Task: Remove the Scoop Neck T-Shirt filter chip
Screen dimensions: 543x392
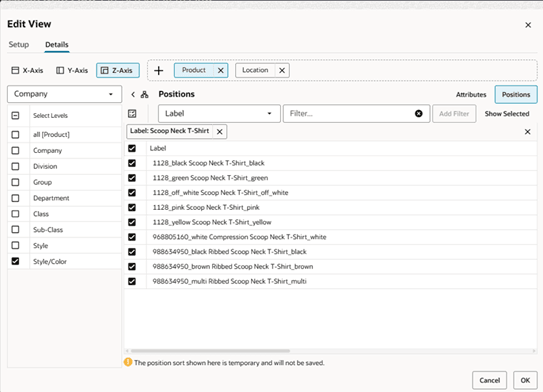Action: [x=220, y=132]
